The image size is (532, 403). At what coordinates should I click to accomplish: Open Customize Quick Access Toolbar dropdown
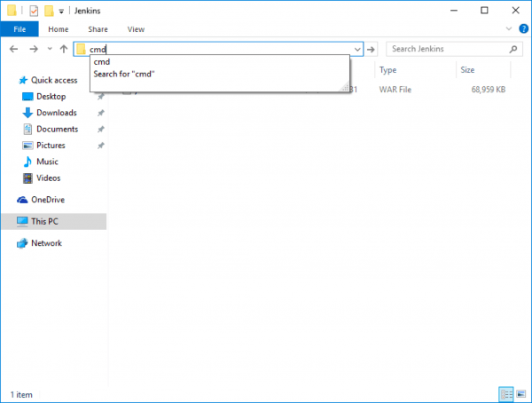[x=61, y=12]
